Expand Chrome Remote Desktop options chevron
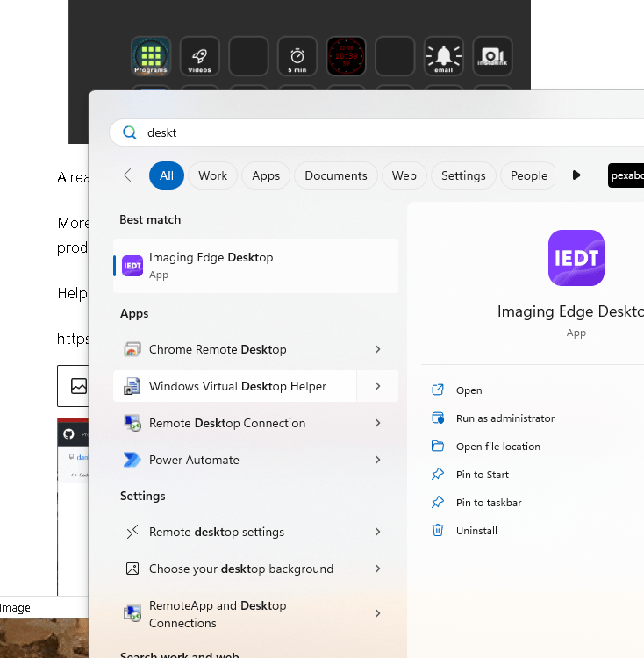 pyautogui.click(x=377, y=349)
